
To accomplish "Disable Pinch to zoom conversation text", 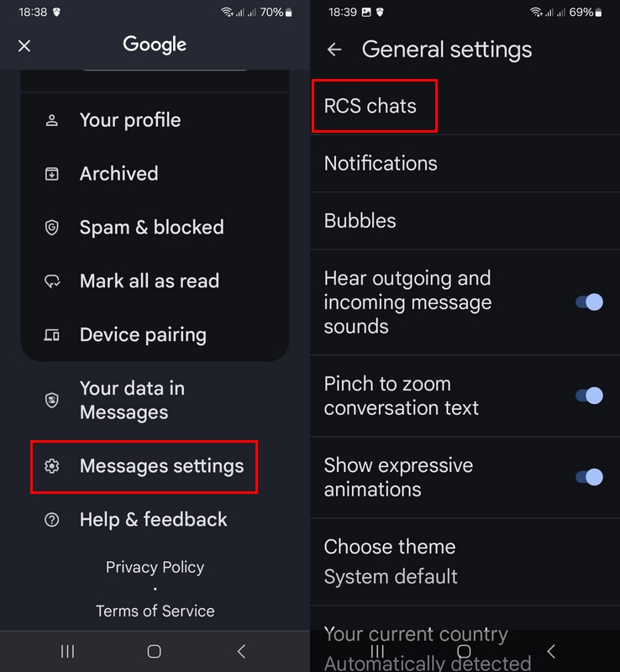I will tap(589, 396).
